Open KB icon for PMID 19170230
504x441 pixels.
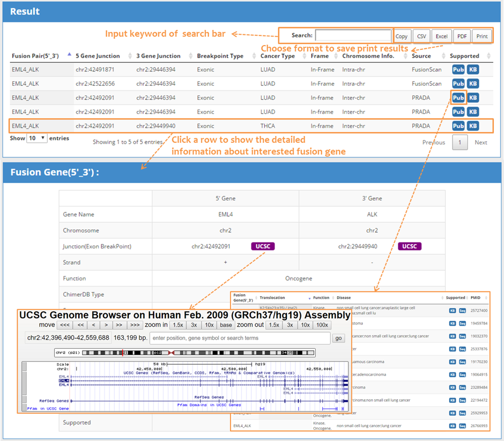[x=452, y=362]
